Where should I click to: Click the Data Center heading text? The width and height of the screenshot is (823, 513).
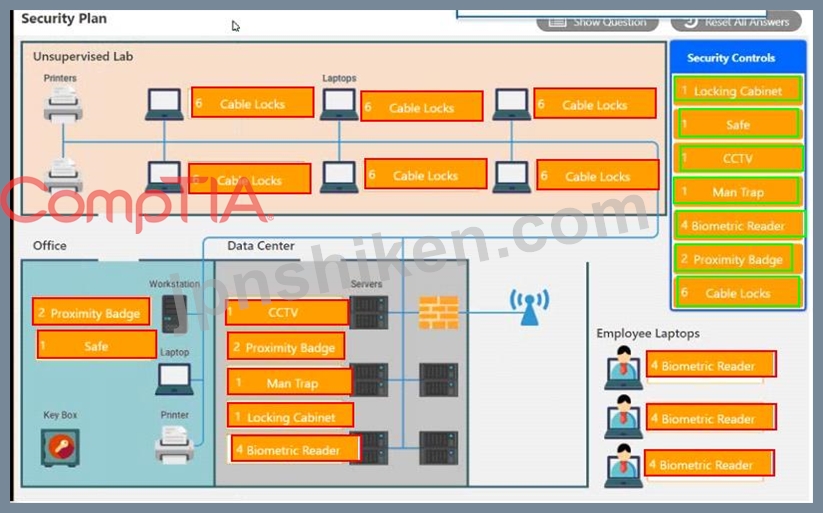point(261,246)
